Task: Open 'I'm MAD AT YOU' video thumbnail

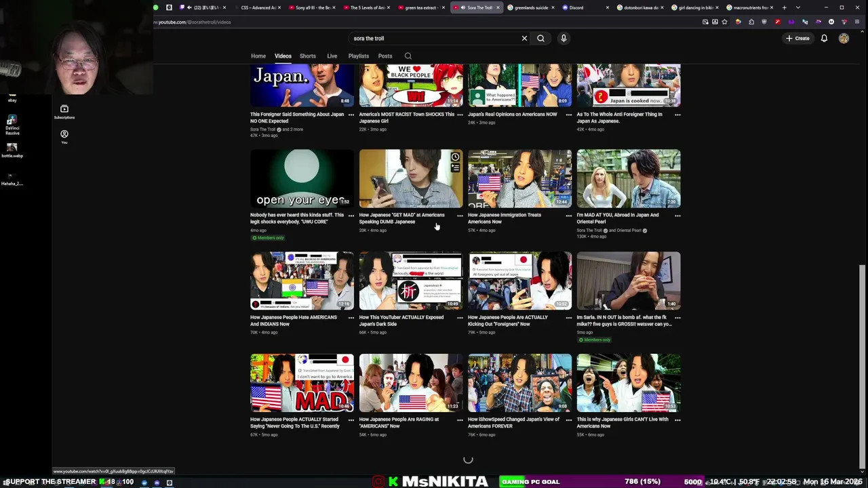Action: 629,178
